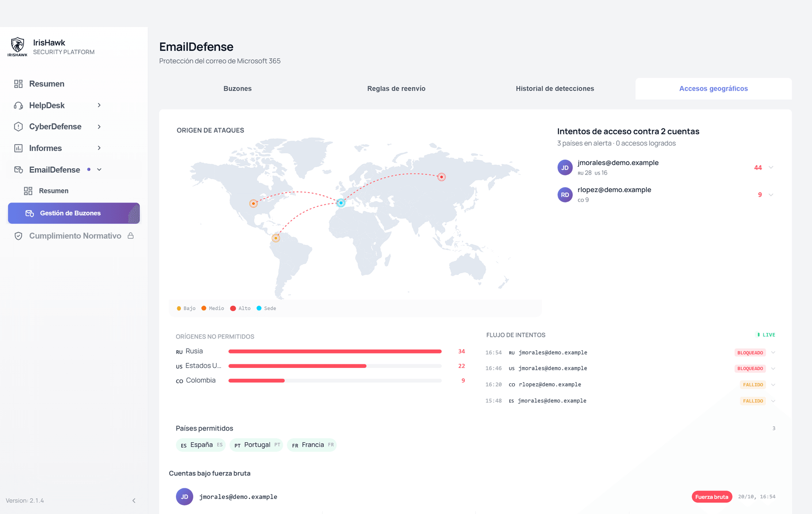Click the United States attack marker on map
This screenshot has width=812, height=514.
254,204
